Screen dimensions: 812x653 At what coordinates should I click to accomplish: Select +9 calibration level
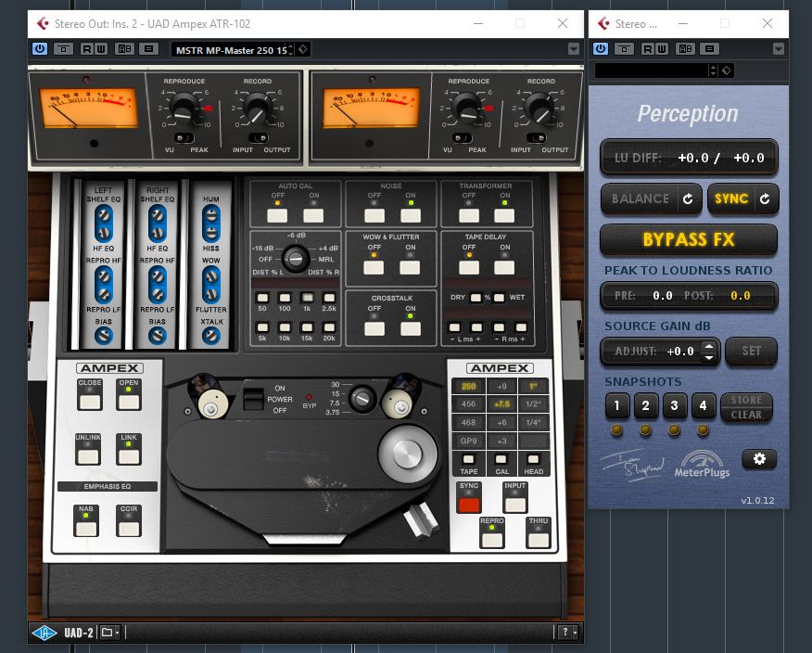coord(501,386)
